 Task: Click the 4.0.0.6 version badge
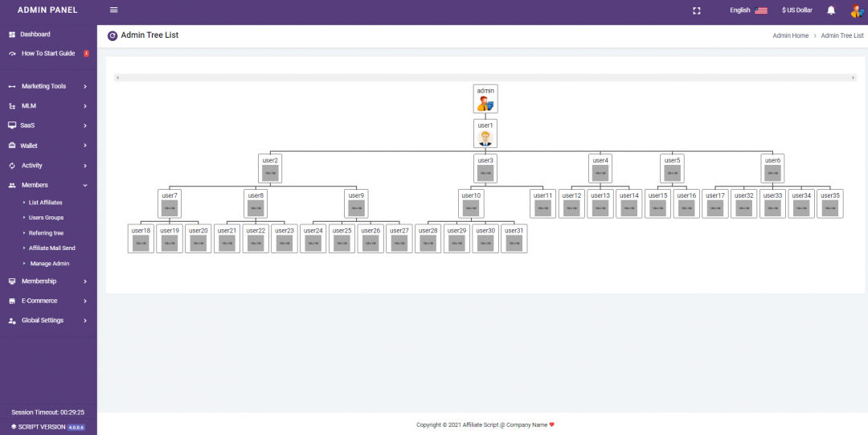(x=76, y=427)
